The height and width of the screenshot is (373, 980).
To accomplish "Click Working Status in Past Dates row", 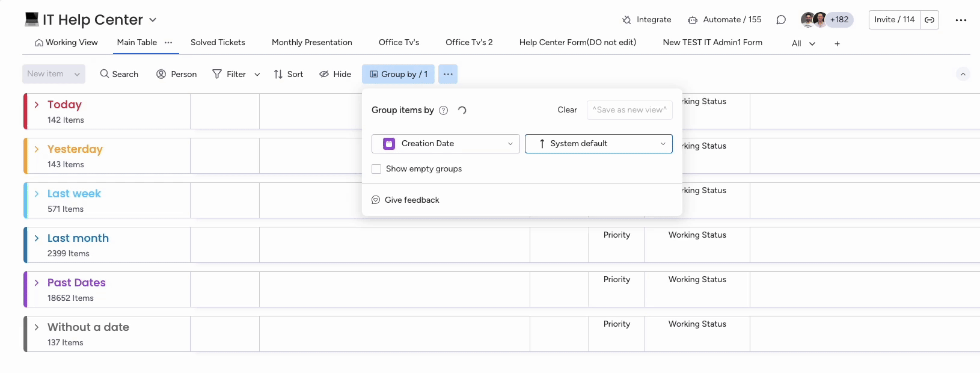I will point(697,280).
